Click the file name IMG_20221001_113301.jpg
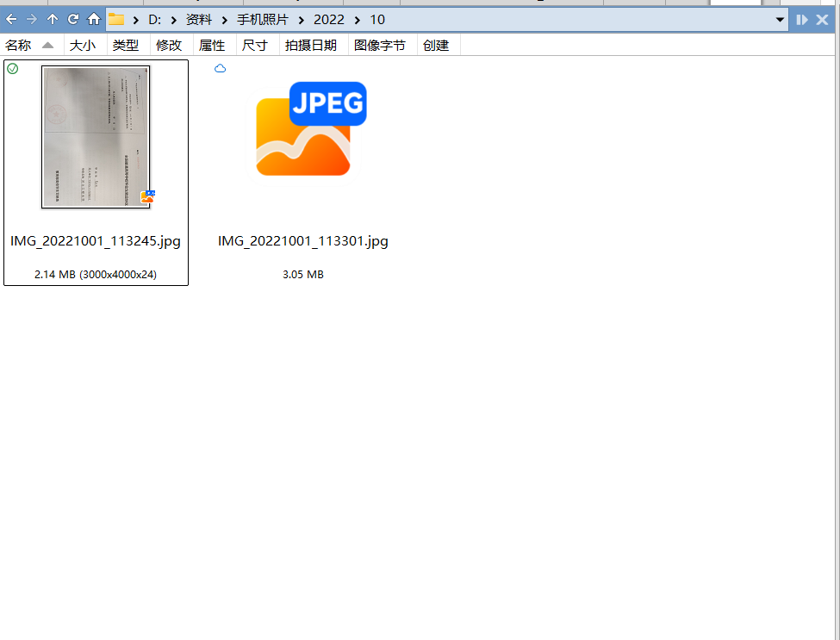The image size is (840, 640). [302, 241]
